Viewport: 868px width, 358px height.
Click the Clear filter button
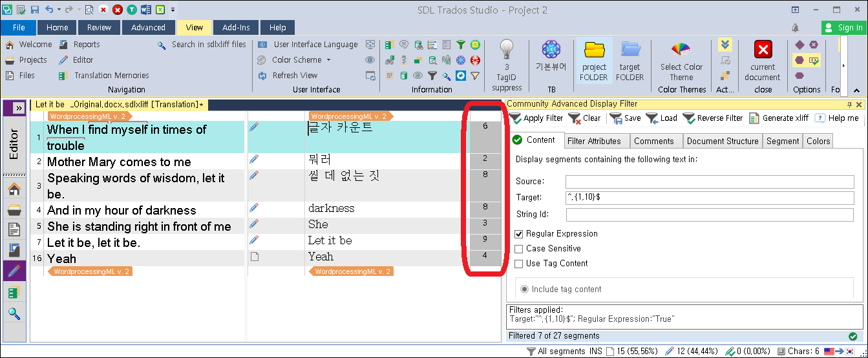point(585,118)
